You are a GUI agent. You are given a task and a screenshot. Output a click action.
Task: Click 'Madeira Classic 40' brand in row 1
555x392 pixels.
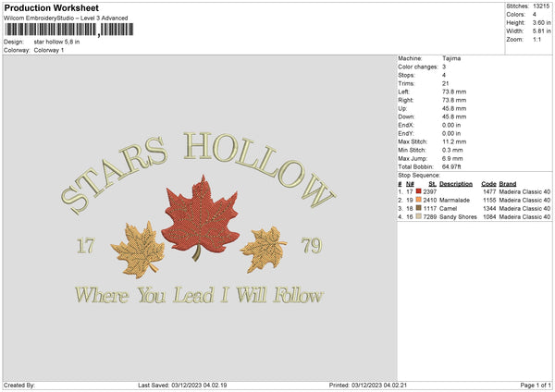pyautogui.click(x=524, y=191)
